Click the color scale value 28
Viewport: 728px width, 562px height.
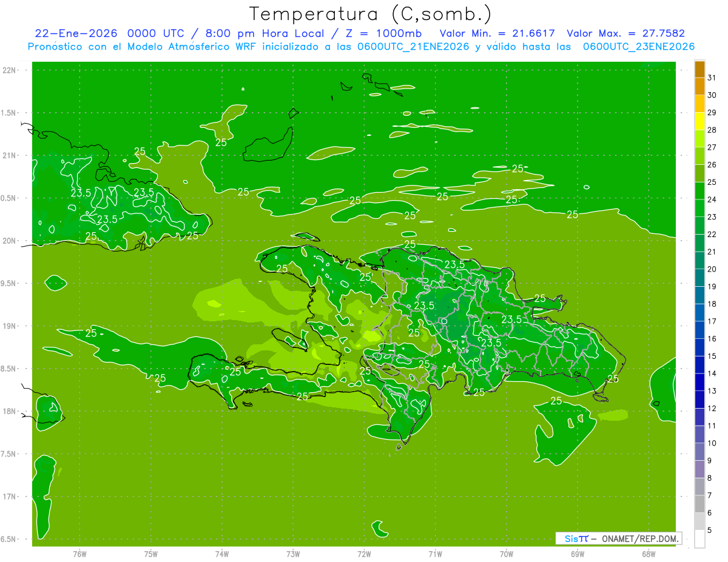712,130
